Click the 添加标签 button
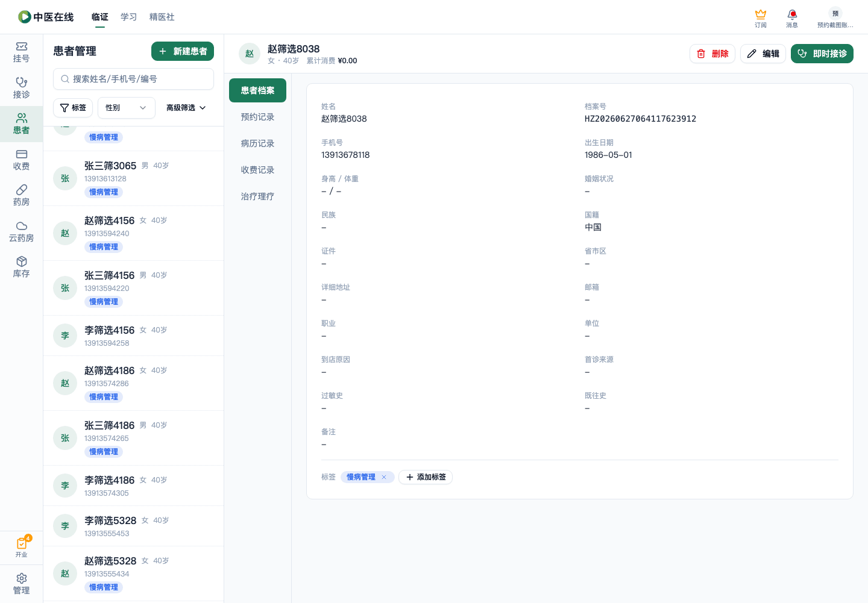Image resolution: width=868 pixels, height=603 pixels. 426,477
